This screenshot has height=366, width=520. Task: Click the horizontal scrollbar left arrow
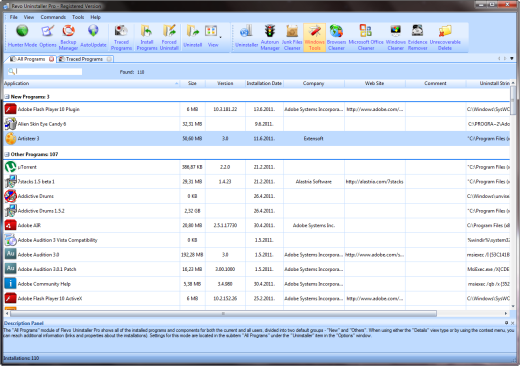pos(7,314)
